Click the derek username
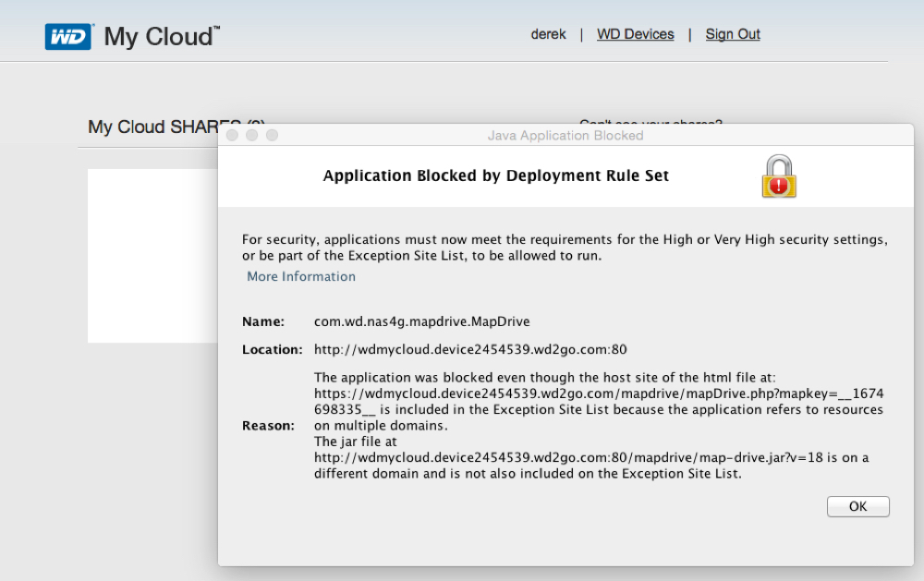This screenshot has width=924, height=581. pos(549,34)
